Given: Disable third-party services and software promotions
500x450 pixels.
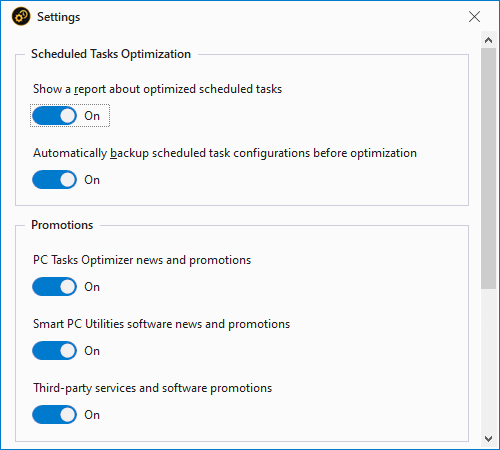Looking at the screenshot, I should coord(54,415).
